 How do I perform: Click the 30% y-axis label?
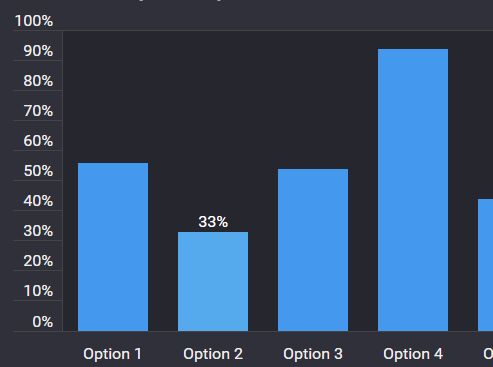38,231
